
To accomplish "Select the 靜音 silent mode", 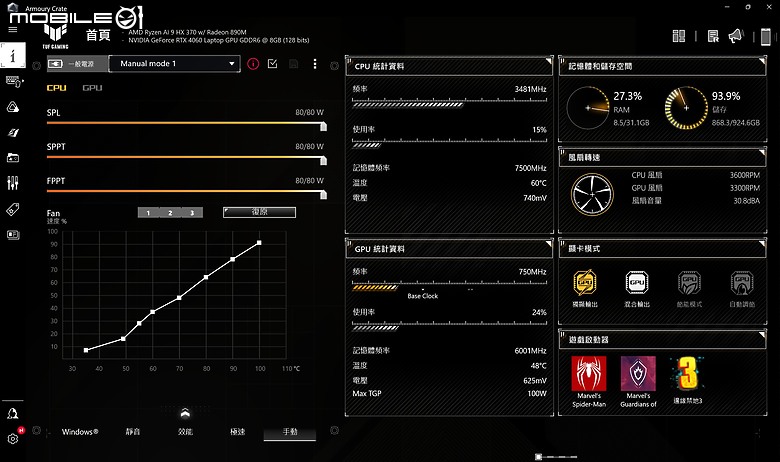I will [x=133, y=432].
